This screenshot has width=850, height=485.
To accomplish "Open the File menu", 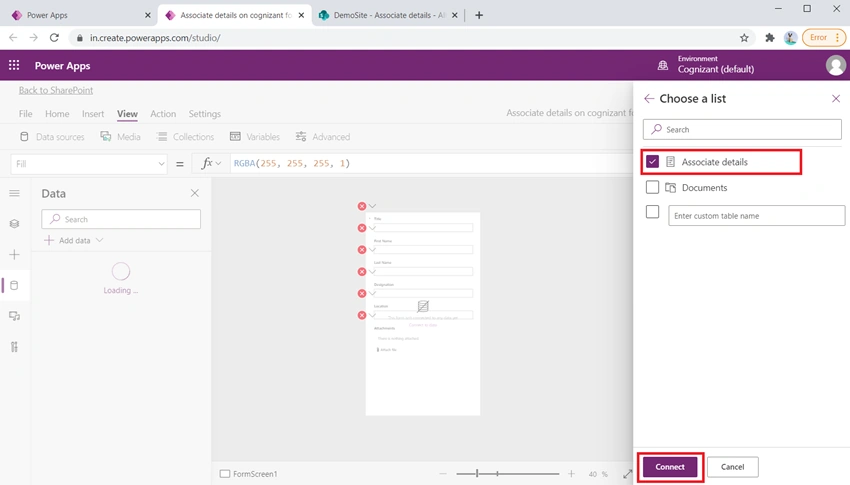I will (x=25, y=114).
